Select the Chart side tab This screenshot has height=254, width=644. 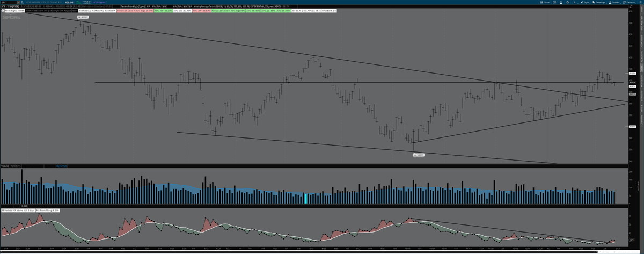(x=641, y=68)
